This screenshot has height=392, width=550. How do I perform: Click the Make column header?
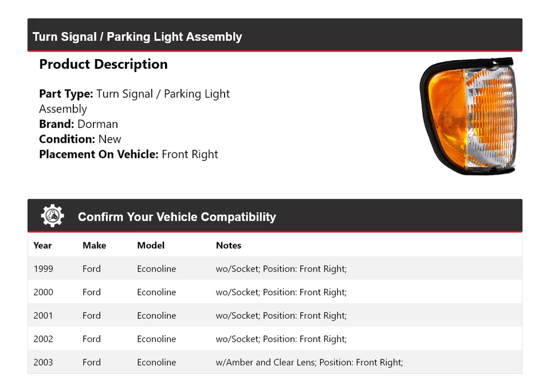coord(94,245)
